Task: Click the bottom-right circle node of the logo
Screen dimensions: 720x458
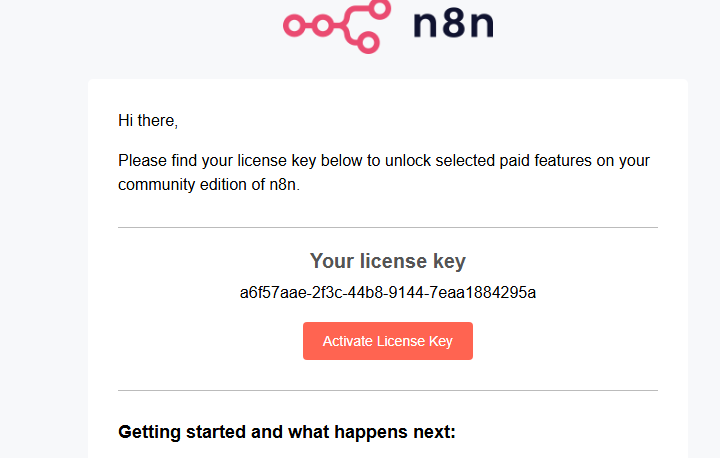Action: pos(368,42)
